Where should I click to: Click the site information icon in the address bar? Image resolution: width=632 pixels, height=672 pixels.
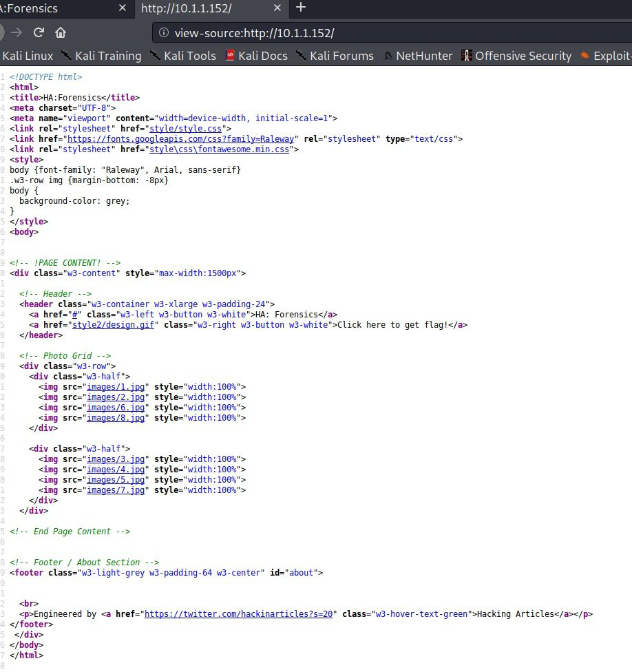point(164,32)
